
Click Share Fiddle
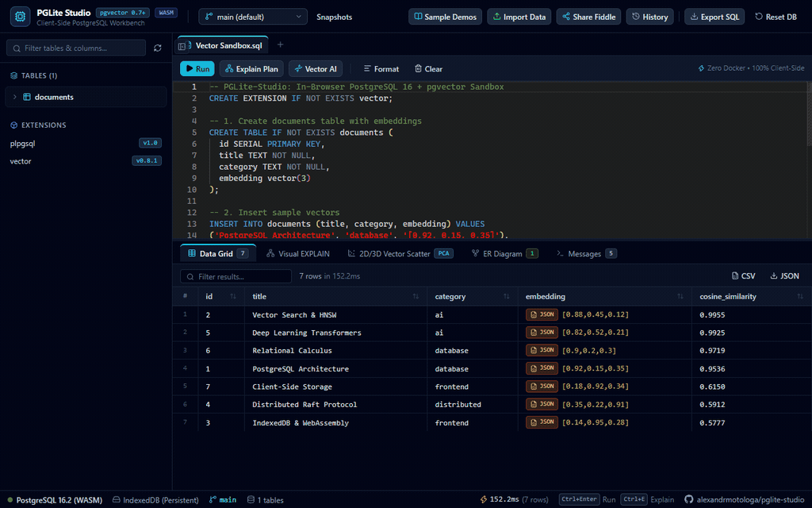click(588, 17)
